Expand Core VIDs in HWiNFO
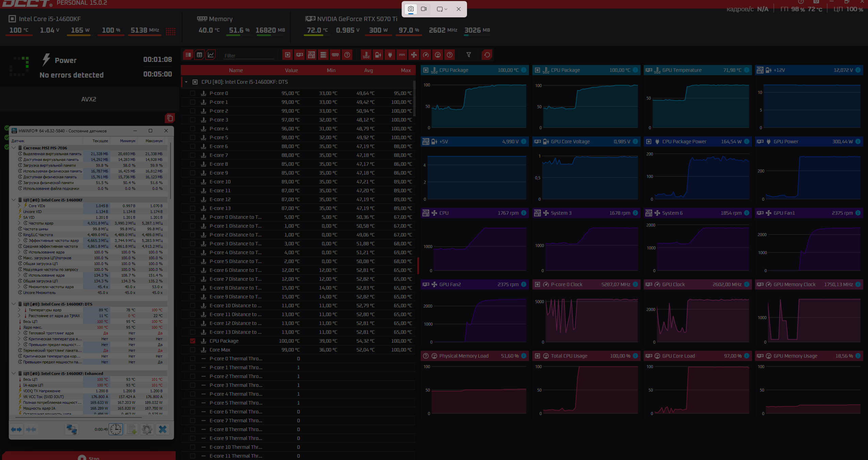This screenshot has width=868, height=460. click(x=19, y=206)
